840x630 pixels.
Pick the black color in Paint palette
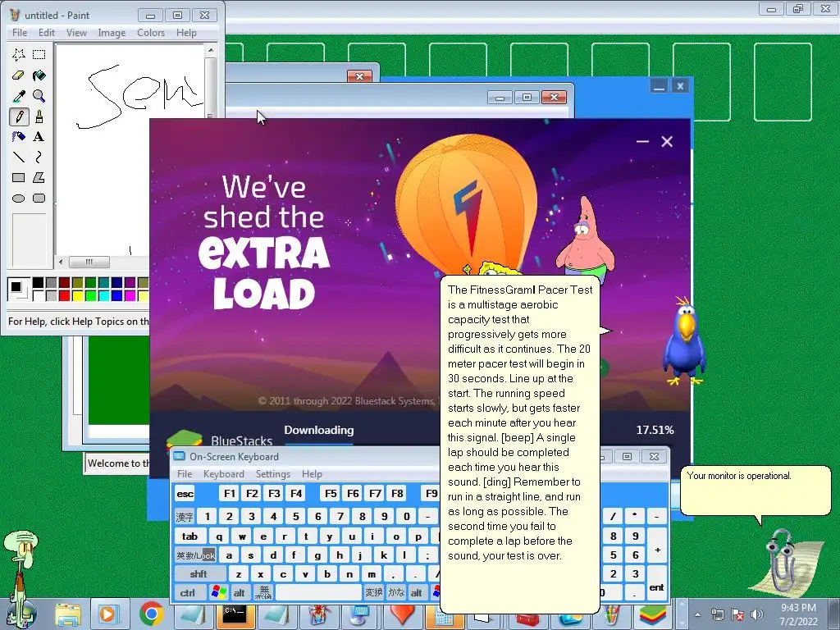[38, 283]
